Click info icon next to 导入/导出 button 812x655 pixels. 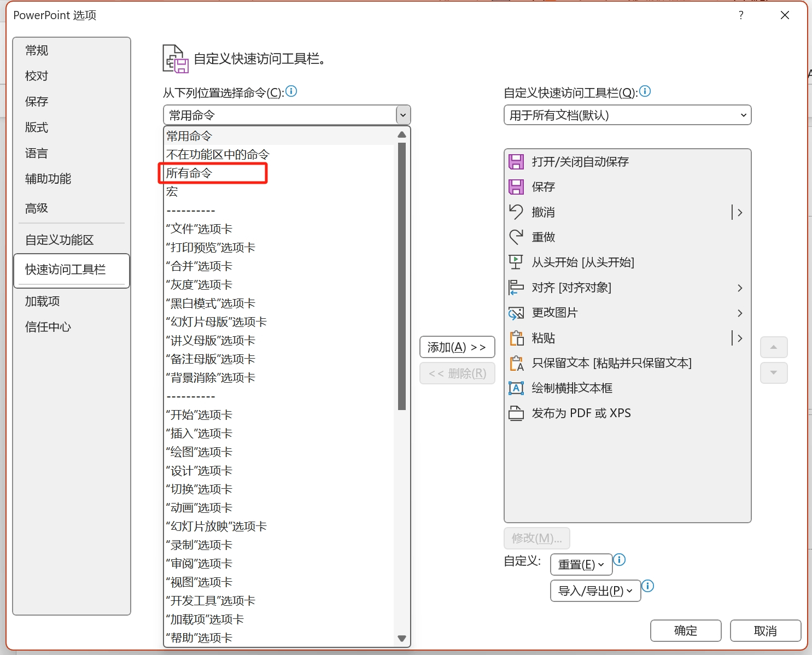click(648, 586)
